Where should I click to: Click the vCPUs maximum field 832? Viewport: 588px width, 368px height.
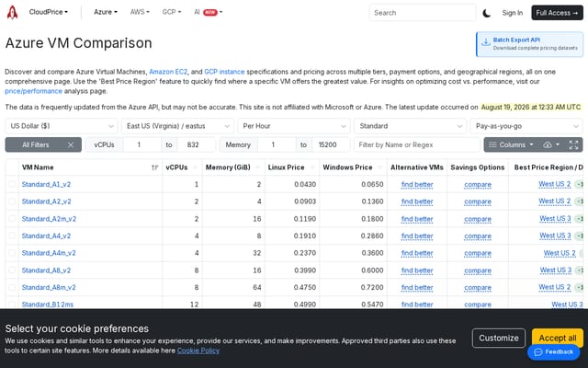click(x=196, y=144)
